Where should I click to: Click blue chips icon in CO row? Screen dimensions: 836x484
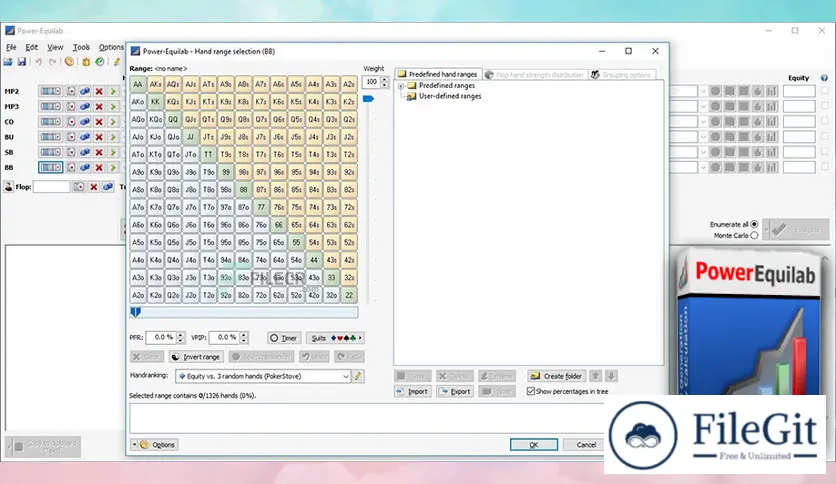(x=85, y=122)
